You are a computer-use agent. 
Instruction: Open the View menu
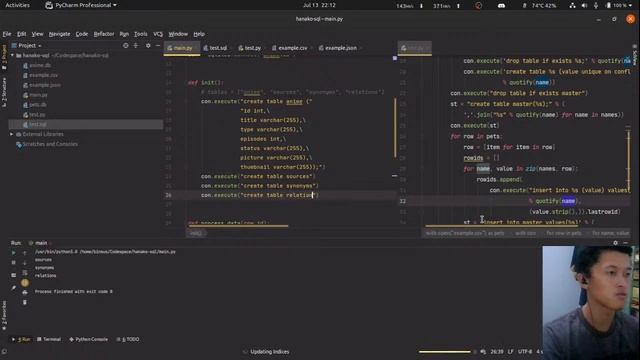point(37,34)
